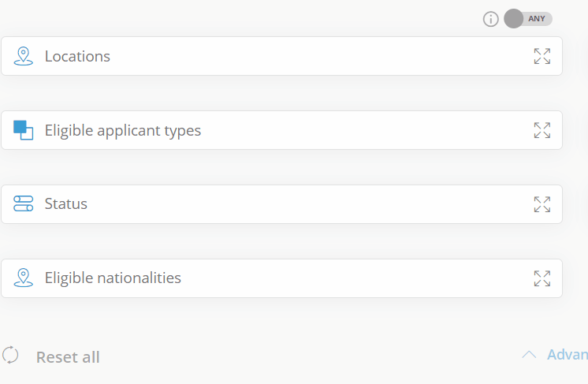The image size is (588, 384).
Task: Click the stacked toggles icon beside Status
Action: (23, 203)
